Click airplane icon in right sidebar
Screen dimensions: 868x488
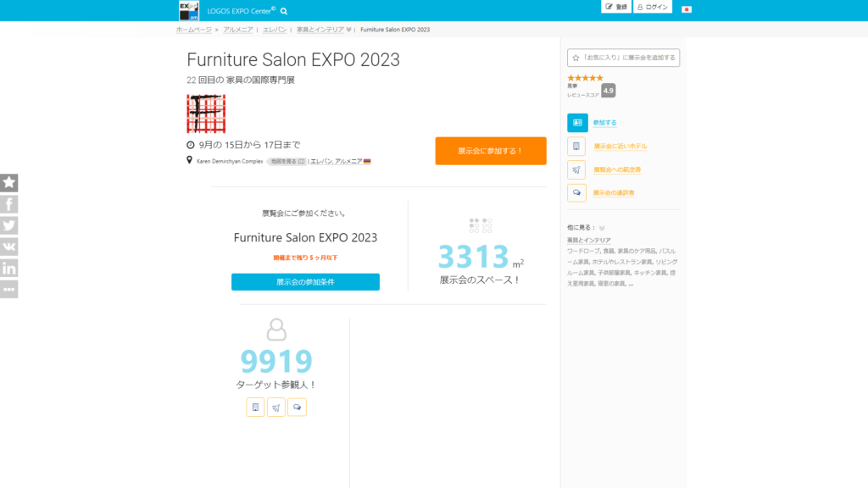pos(576,169)
